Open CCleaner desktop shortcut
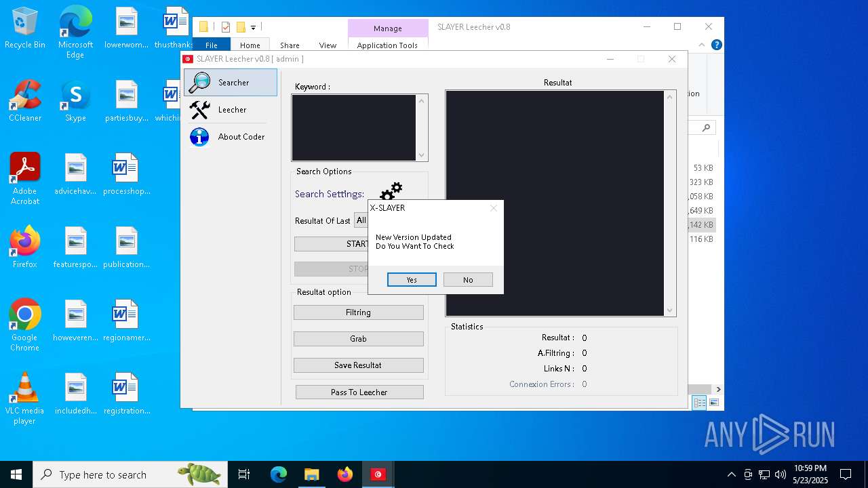 click(25, 102)
